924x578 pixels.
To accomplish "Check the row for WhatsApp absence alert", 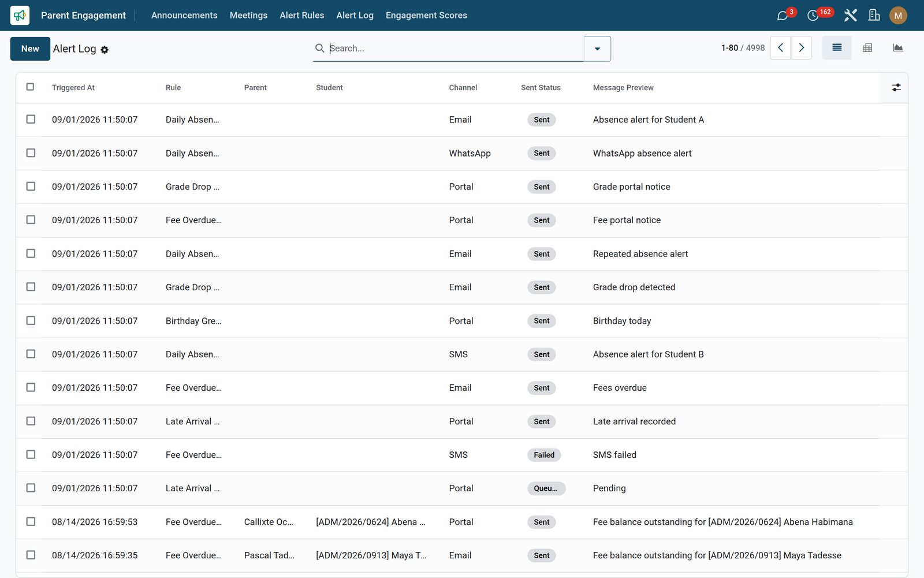I will 31,153.
